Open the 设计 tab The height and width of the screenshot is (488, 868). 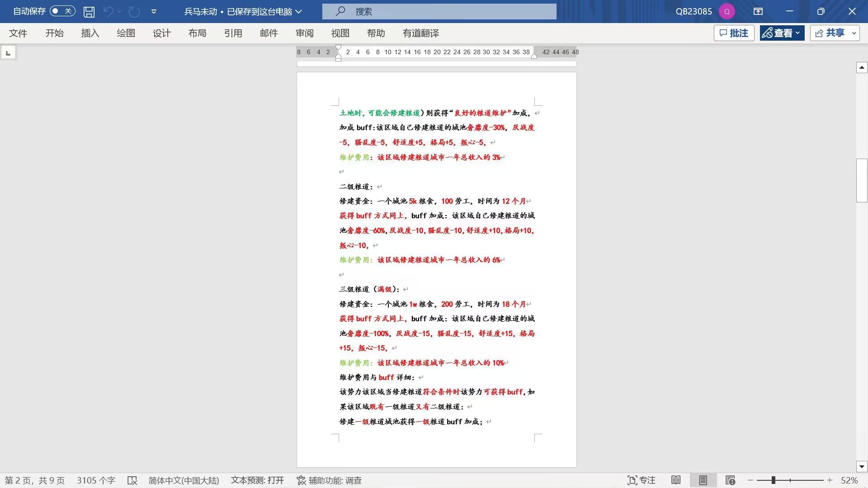point(161,33)
